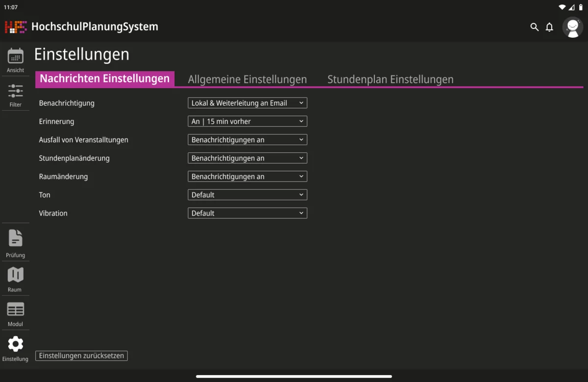Expand the Benachrichtigung dropdown
Screen dimensions: 588x382
point(247,103)
